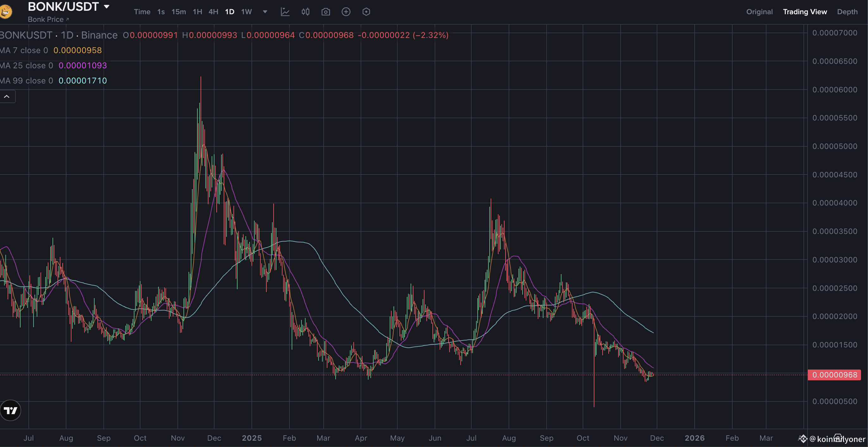Take a chart snapshot with camera icon
Viewport: 868px width, 447px height.
pos(325,12)
